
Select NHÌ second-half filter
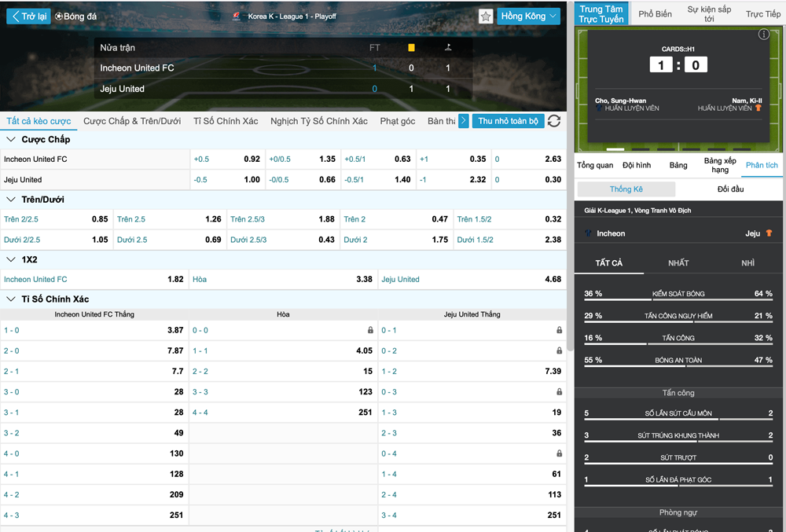(748, 263)
